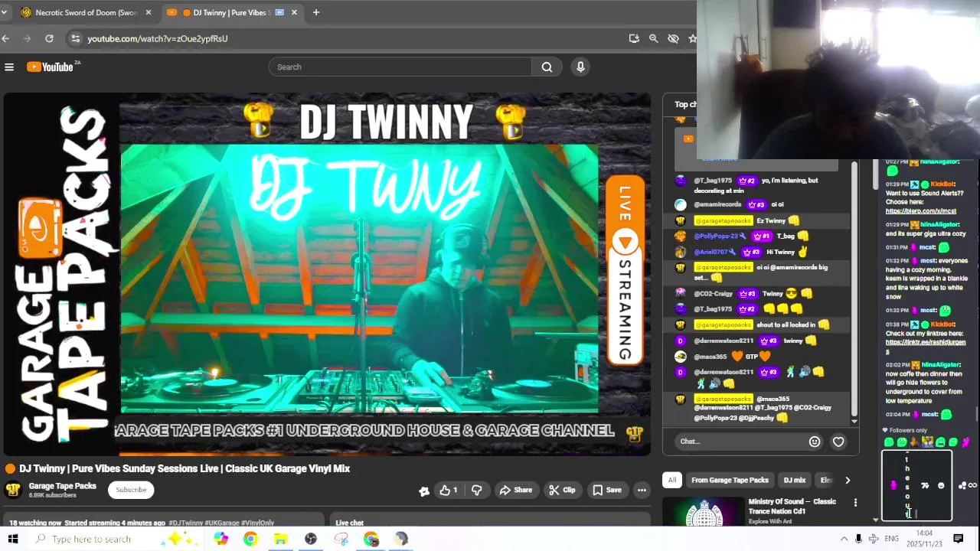
Task: Click the ENG language indicator
Action: tap(891, 539)
